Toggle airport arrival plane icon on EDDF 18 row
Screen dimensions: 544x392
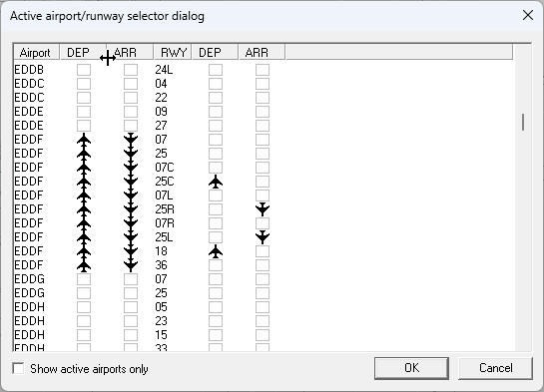point(131,251)
